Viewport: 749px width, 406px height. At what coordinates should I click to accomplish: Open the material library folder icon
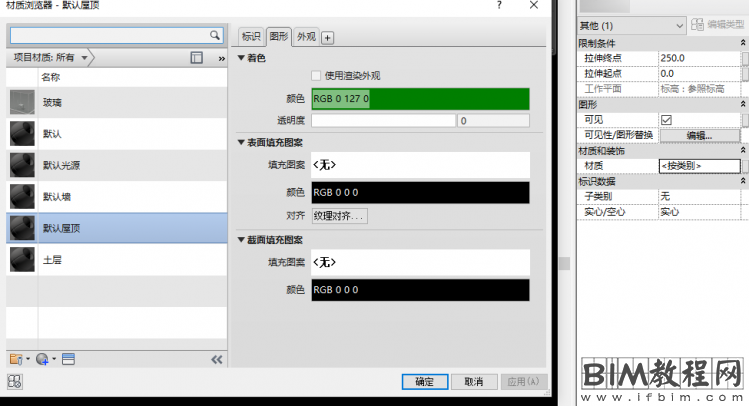16,358
